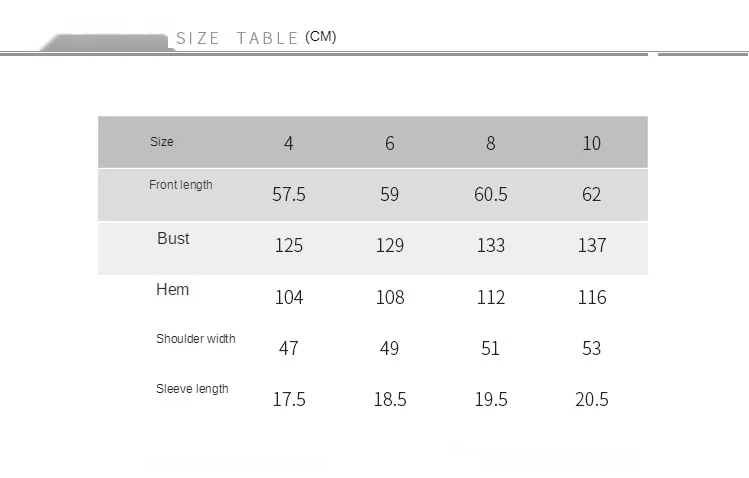The height and width of the screenshot is (478, 749).
Task: Click the 104 hem cell
Action: click(x=289, y=297)
